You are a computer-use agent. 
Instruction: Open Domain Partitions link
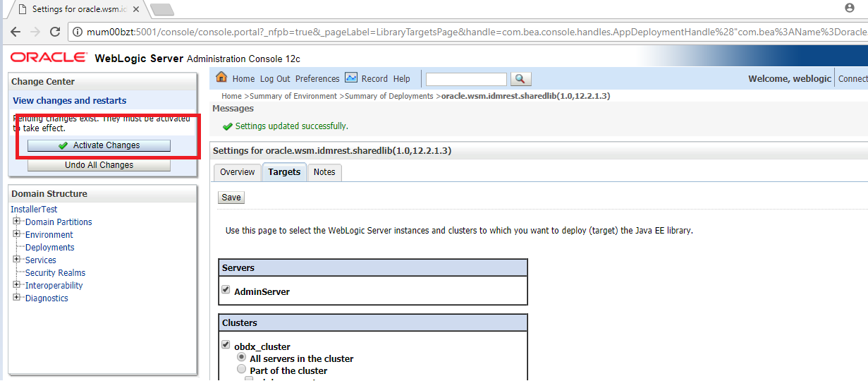click(x=59, y=222)
